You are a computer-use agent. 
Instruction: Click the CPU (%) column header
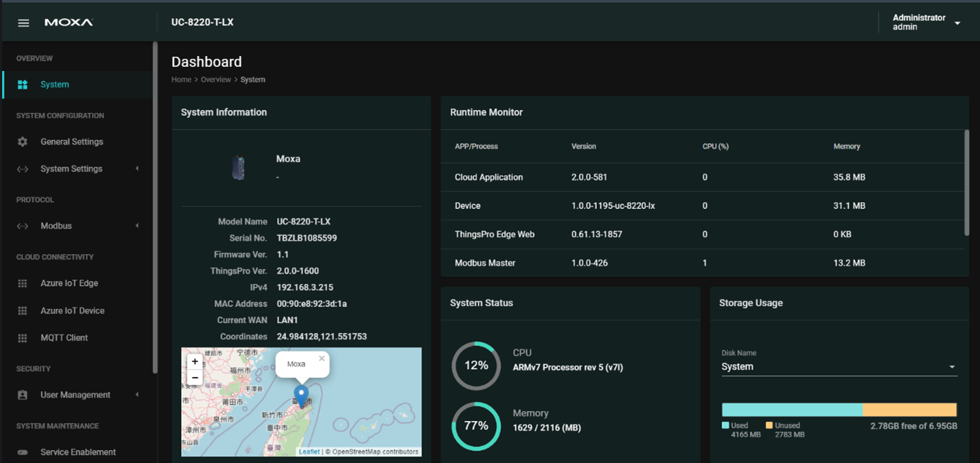click(716, 146)
